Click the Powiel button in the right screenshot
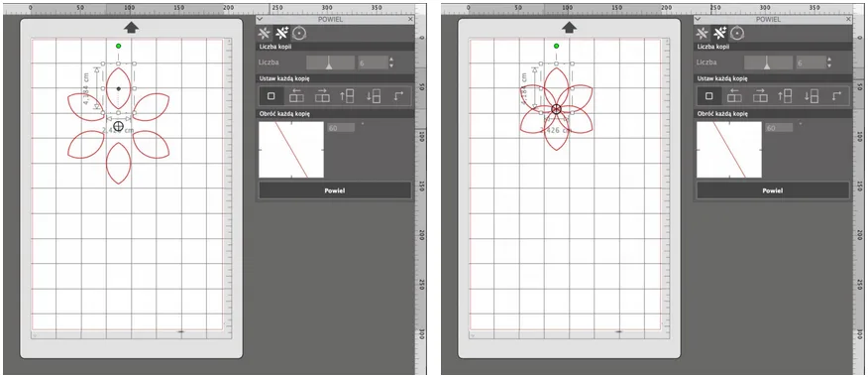 pos(773,190)
